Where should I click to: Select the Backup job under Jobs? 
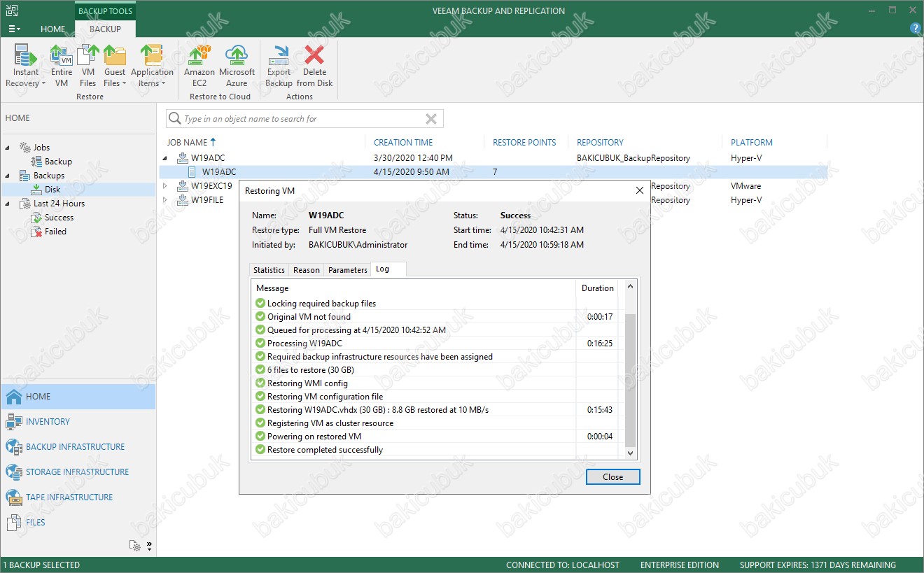pyautogui.click(x=58, y=162)
